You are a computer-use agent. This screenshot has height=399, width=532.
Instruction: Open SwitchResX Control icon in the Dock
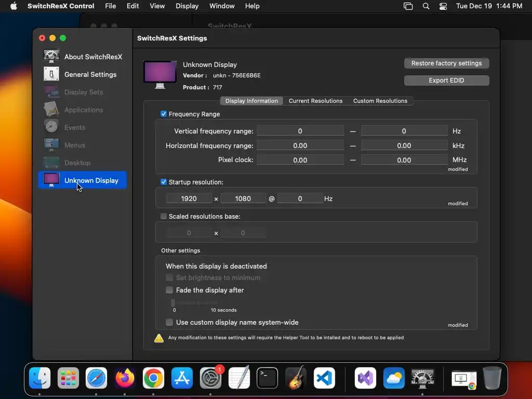point(422,378)
